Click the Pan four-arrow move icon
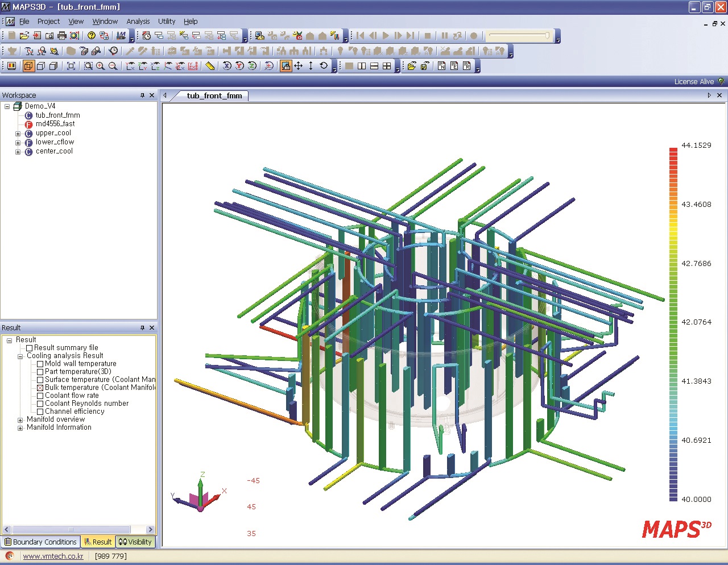 pos(299,66)
